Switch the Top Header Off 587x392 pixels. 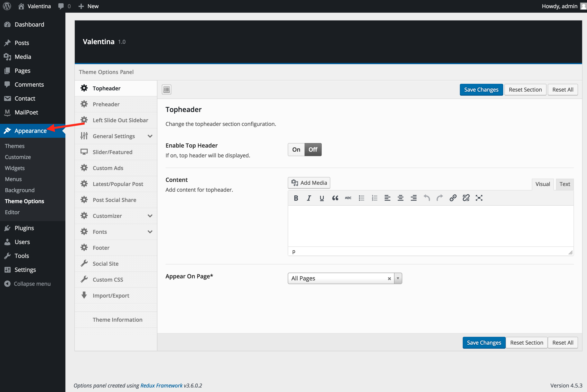(x=313, y=149)
